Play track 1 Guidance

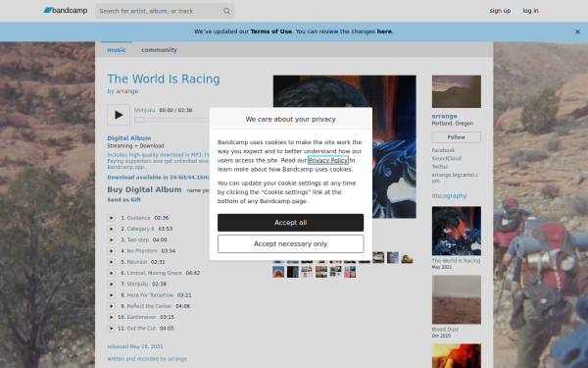pyautogui.click(x=111, y=218)
